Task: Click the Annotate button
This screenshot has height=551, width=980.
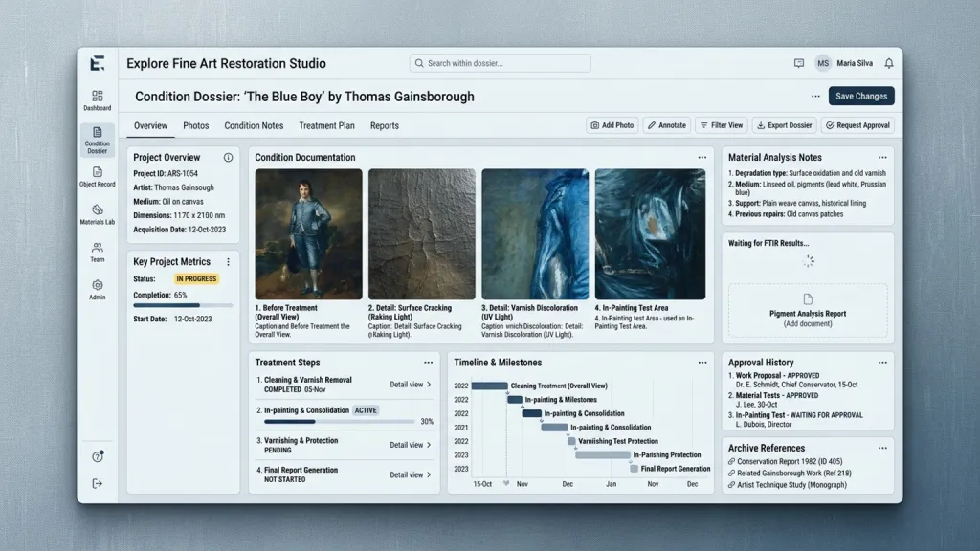Action: point(667,125)
